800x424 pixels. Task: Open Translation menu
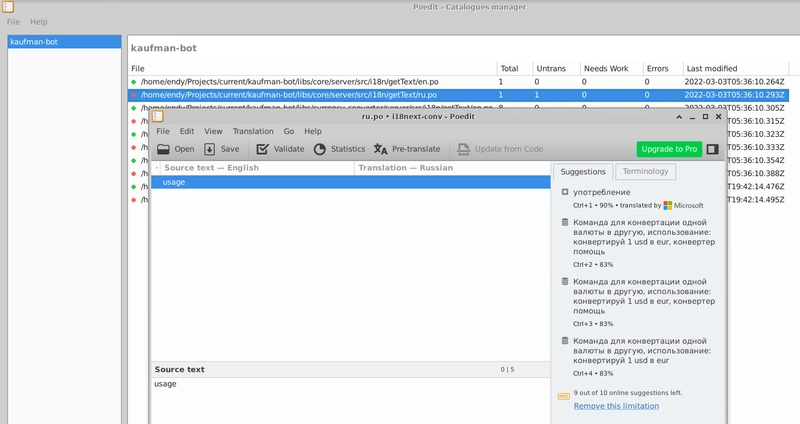(253, 131)
